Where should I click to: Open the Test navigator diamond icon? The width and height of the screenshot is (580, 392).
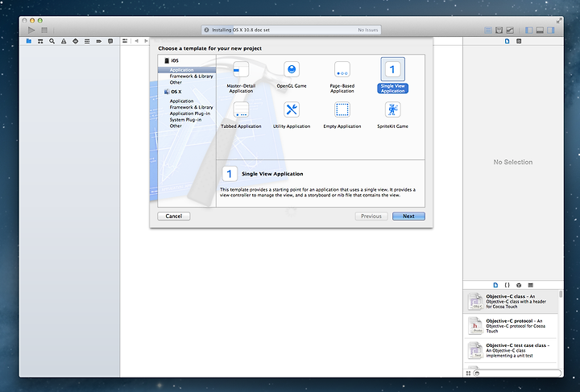pos(76,41)
